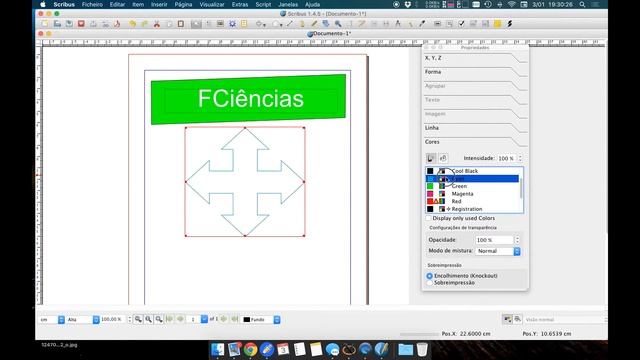640x360 pixels.
Task: Click the Paste clipboard icon
Action: tap(181, 24)
